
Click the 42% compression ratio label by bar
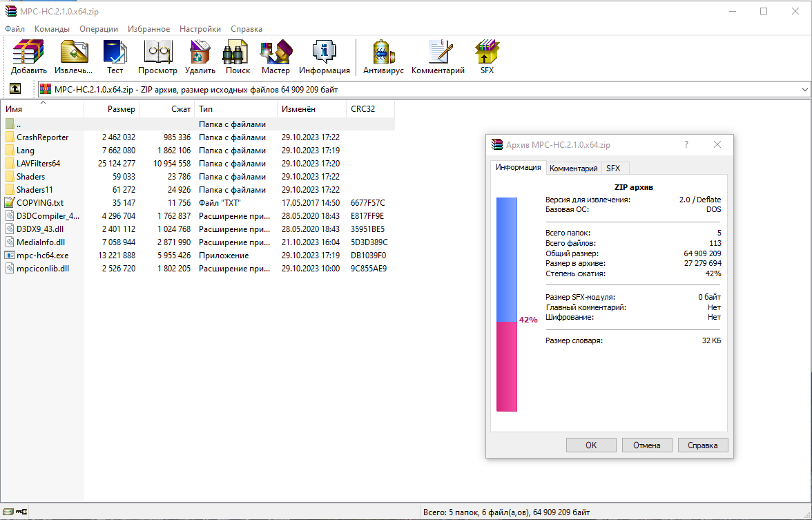[x=528, y=320]
